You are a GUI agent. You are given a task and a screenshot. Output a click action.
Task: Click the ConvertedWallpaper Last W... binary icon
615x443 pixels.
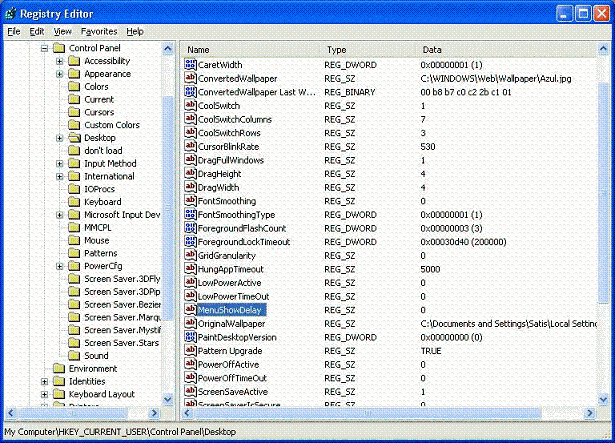190,92
